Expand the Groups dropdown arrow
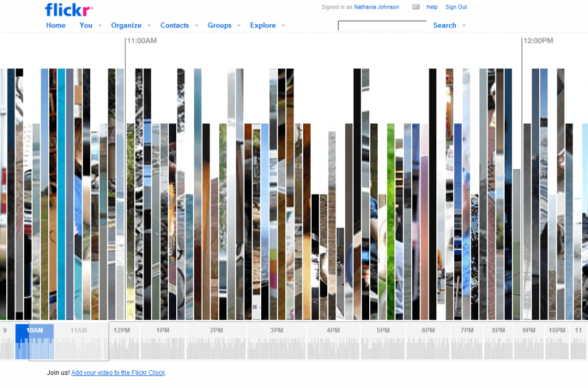Screen dimensions: 588x388 point(239,26)
